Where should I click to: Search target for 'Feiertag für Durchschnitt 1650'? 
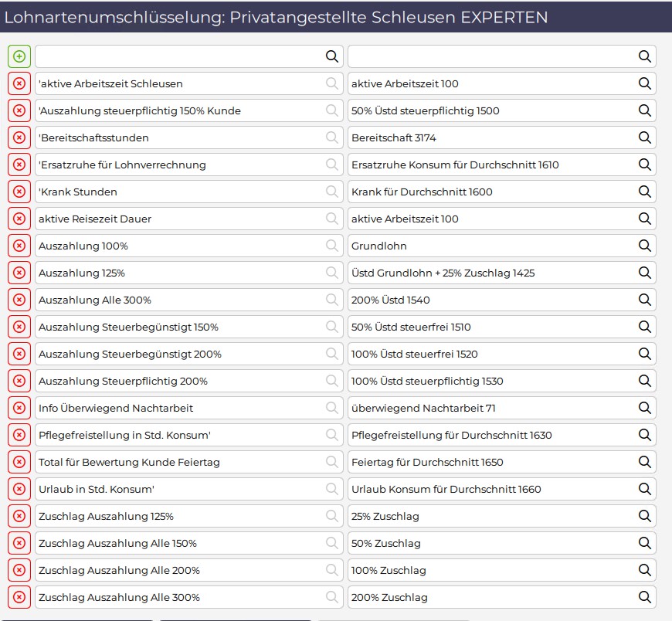pyautogui.click(x=644, y=461)
